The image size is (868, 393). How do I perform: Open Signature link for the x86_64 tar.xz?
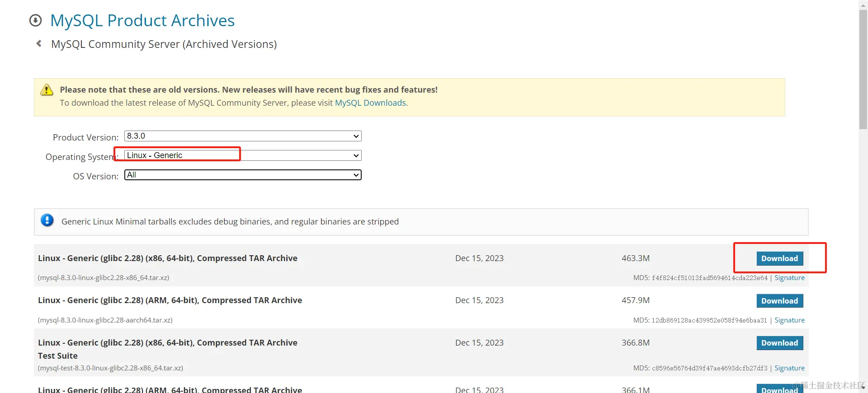click(x=789, y=278)
